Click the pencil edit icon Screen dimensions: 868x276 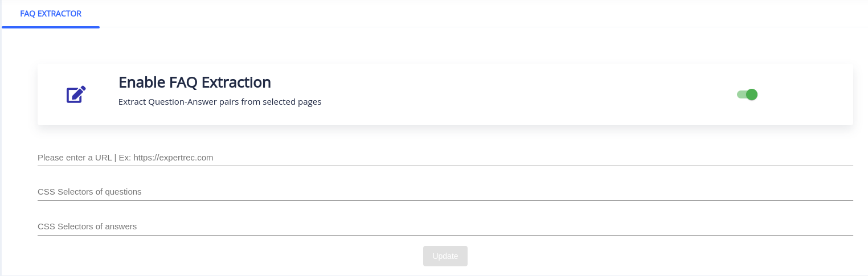click(x=76, y=94)
